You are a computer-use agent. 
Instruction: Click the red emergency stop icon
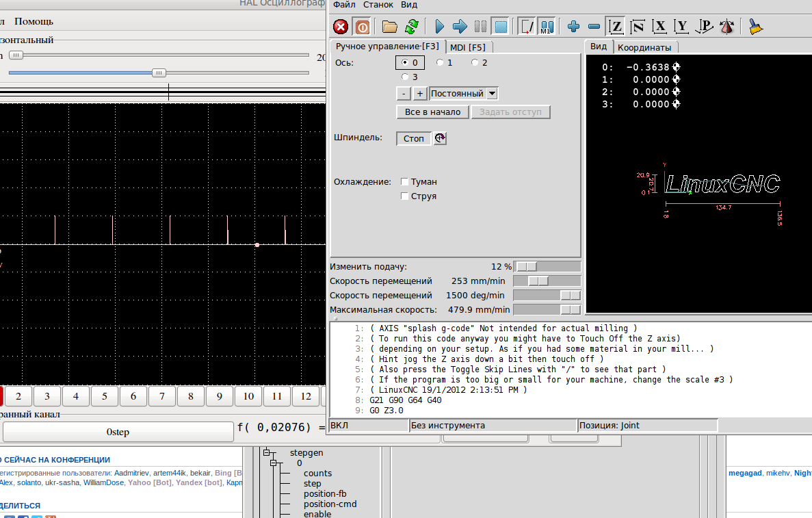(340, 27)
